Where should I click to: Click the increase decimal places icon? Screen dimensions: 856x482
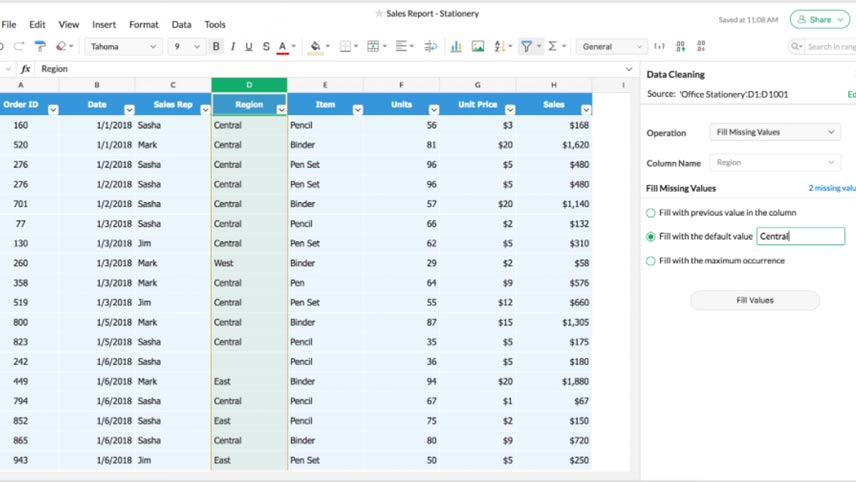(681, 46)
